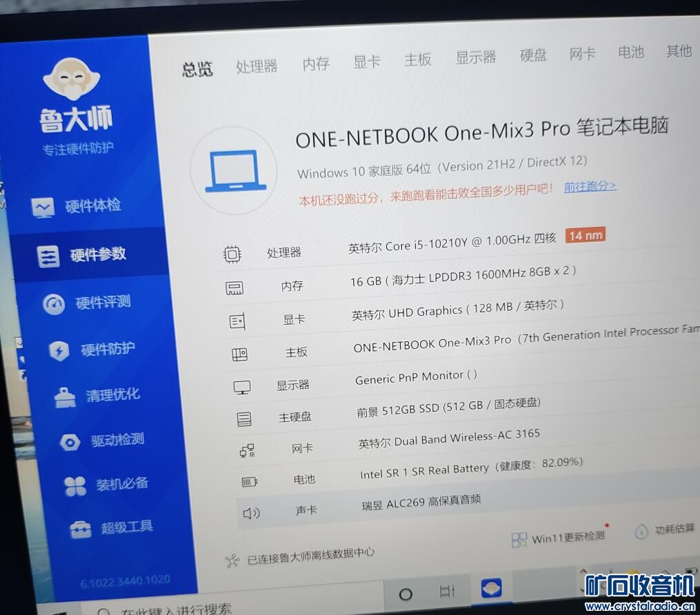The image size is (700, 615).
Task: Select 清理优化 menu label
Action: click(x=113, y=395)
